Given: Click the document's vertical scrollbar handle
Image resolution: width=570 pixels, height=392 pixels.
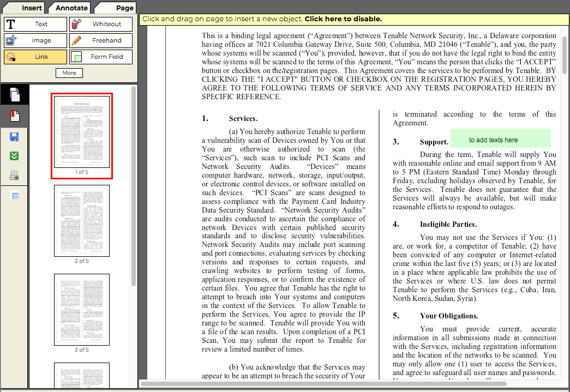Looking at the screenshot, I should (564, 55).
